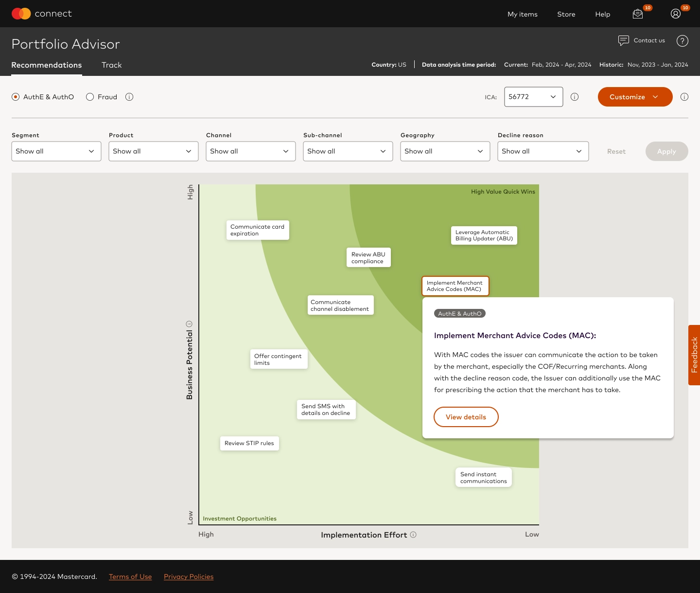Click the Country: US text
The width and height of the screenshot is (700, 593).
pos(389,65)
